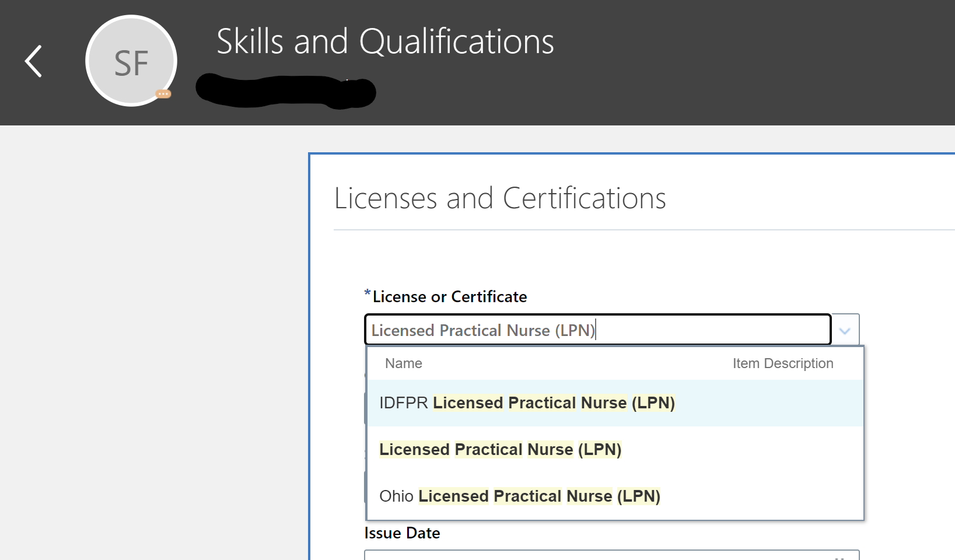Open the SF profile avatar
Screen dimensions: 955x560
coord(131,61)
